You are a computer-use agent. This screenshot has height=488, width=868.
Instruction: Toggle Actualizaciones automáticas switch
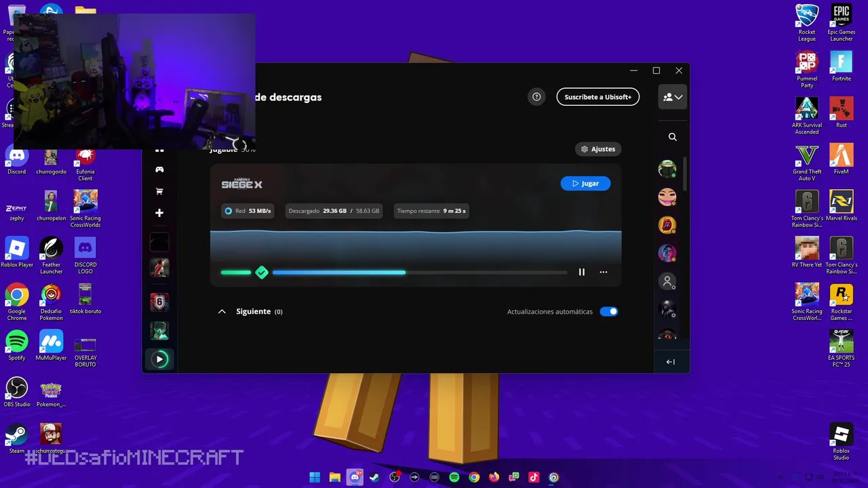click(x=609, y=312)
